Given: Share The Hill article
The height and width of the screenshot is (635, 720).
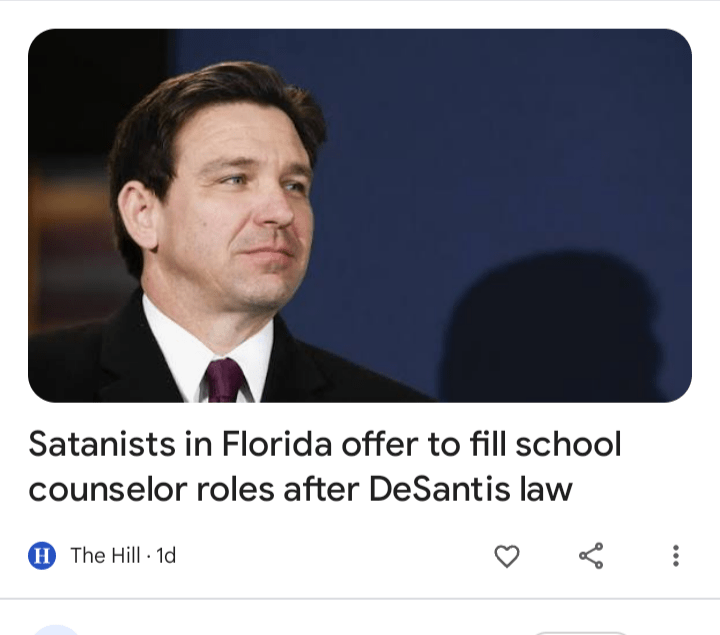Looking at the screenshot, I should pyautogui.click(x=591, y=555).
